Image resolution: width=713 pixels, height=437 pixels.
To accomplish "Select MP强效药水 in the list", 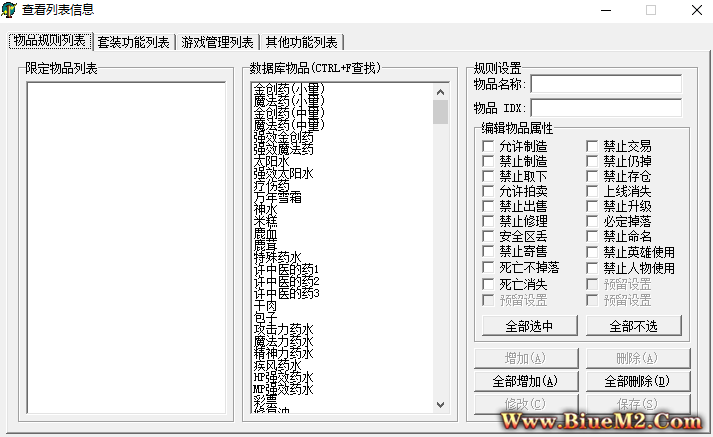I will 283,390.
